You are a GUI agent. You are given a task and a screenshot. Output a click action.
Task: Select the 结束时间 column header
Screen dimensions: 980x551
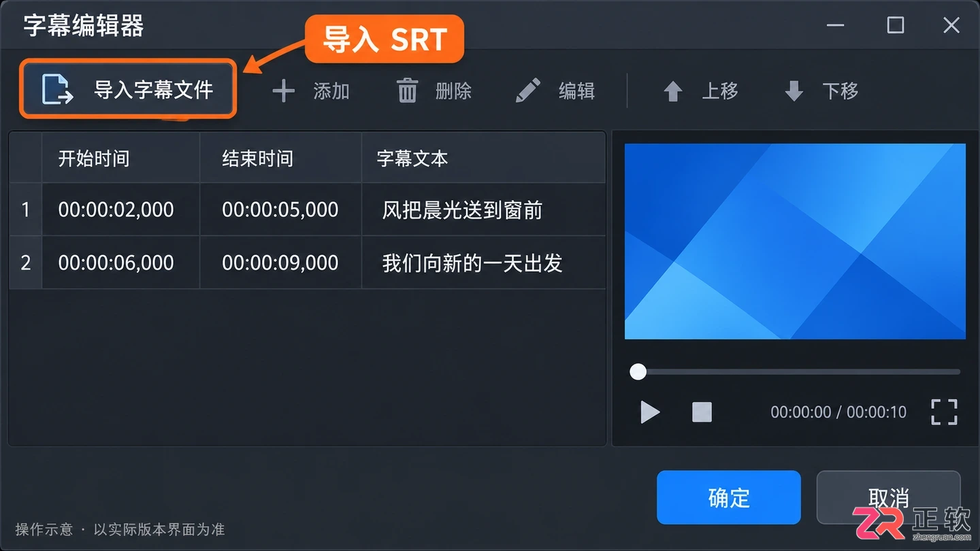280,158
